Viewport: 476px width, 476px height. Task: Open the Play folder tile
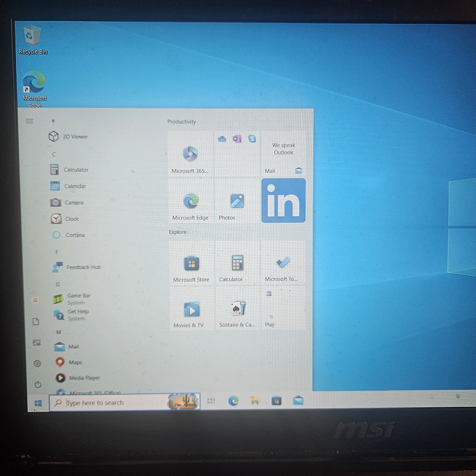point(283,308)
